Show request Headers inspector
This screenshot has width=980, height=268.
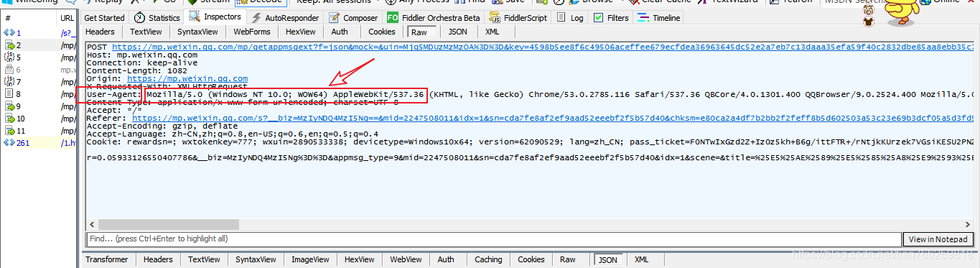click(x=100, y=32)
